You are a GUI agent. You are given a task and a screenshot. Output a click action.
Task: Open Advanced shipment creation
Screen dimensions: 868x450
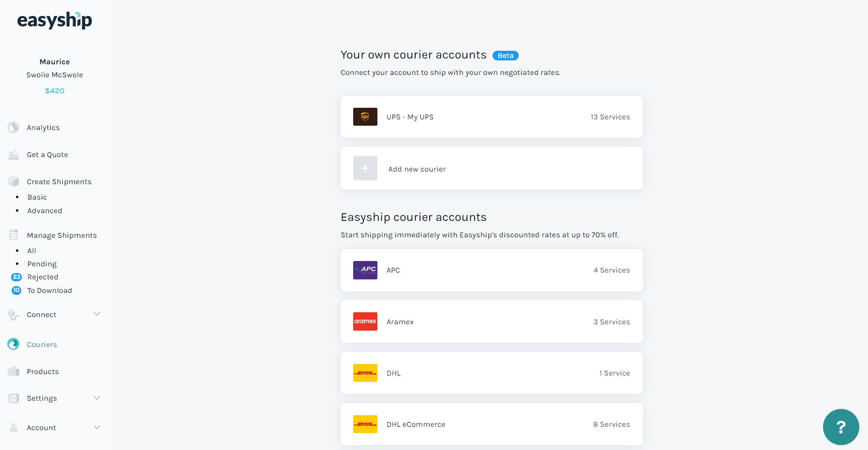[x=45, y=211]
